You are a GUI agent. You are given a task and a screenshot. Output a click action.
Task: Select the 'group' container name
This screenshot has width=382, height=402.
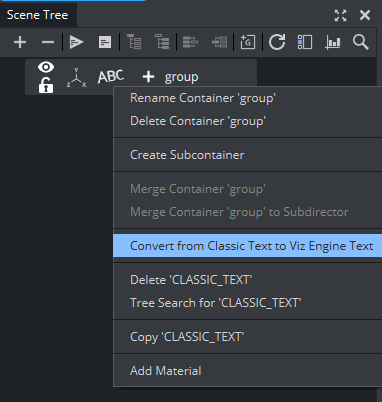pos(182,77)
